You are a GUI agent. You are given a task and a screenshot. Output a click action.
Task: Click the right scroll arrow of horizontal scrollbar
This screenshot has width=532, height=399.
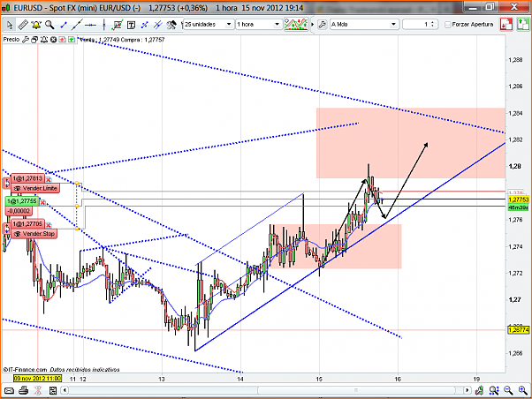467,390
